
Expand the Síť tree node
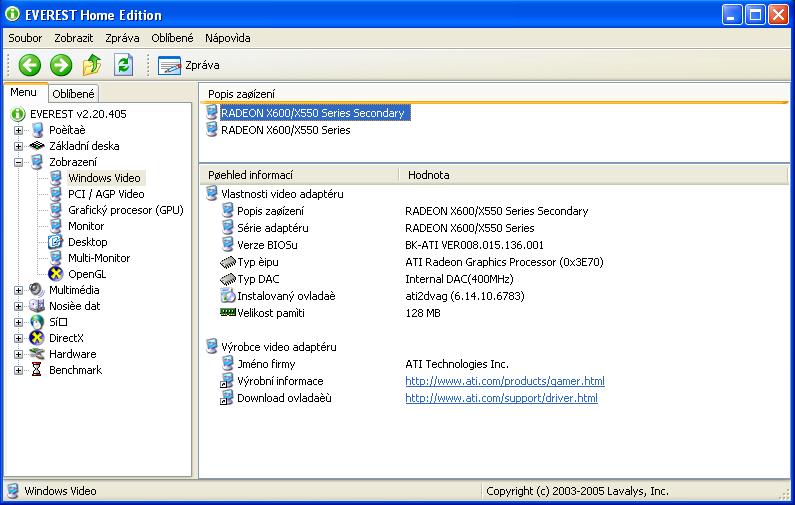point(19,322)
